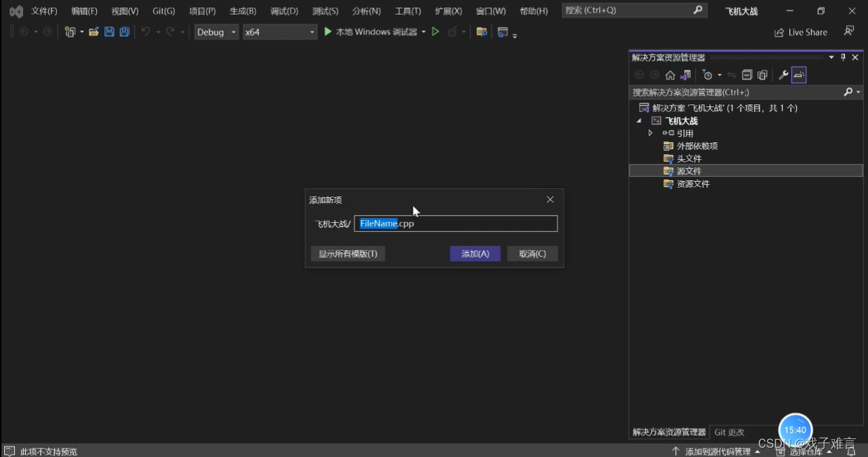Toggle the Solution Explorer auto-hide pin
This screenshot has width=868, height=457.
coord(844,57)
